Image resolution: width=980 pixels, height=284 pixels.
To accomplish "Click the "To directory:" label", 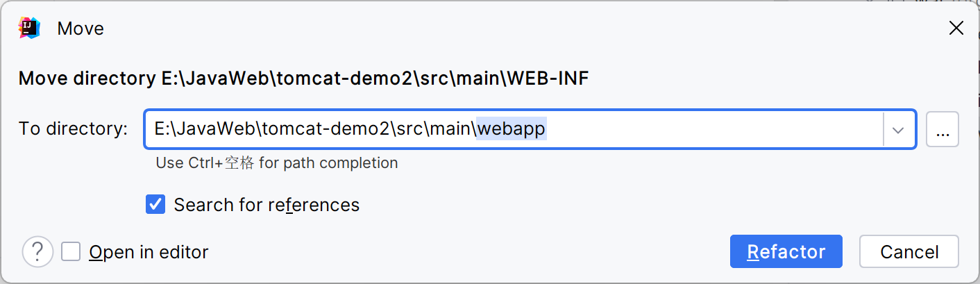I will [73, 129].
